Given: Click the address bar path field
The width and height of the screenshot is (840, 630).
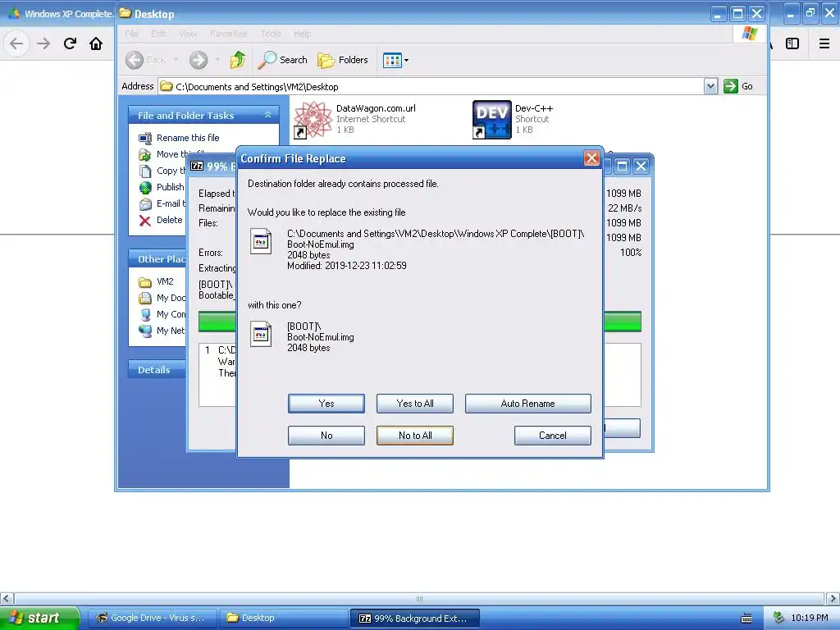Looking at the screenshot, I should point(431,86).
